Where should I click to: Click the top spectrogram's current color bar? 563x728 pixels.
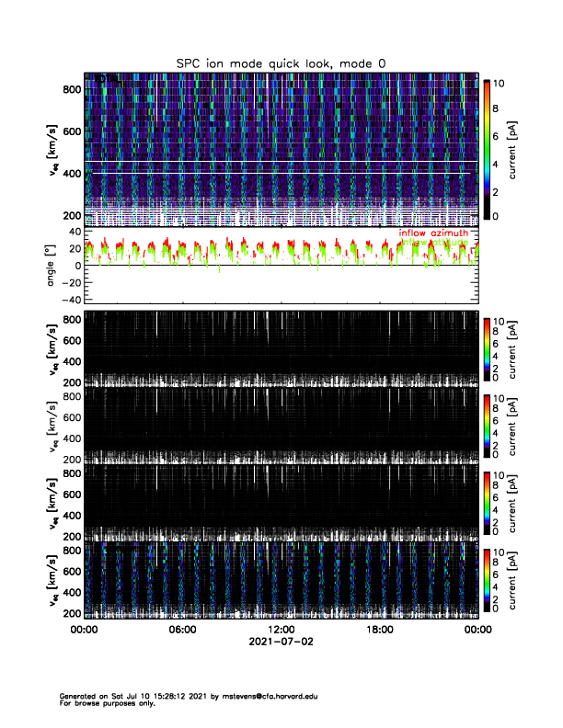pos(487,149)
